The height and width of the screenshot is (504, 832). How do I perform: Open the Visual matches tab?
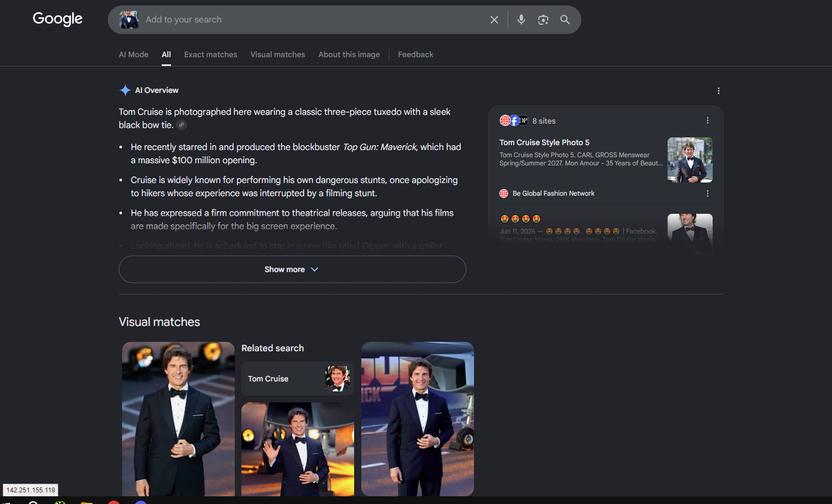(x=278, y=54)
